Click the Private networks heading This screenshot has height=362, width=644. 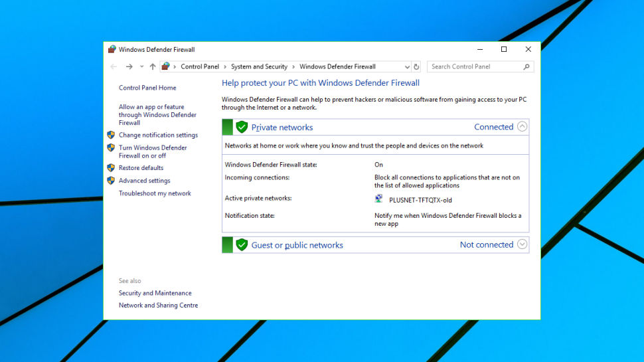[x=282, y=128]
